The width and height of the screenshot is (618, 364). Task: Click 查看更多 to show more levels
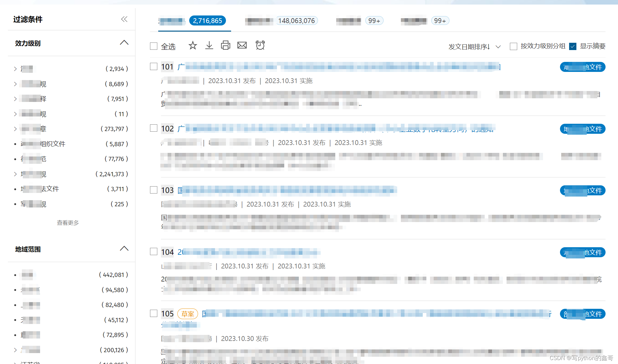click(x=68, y=223)
